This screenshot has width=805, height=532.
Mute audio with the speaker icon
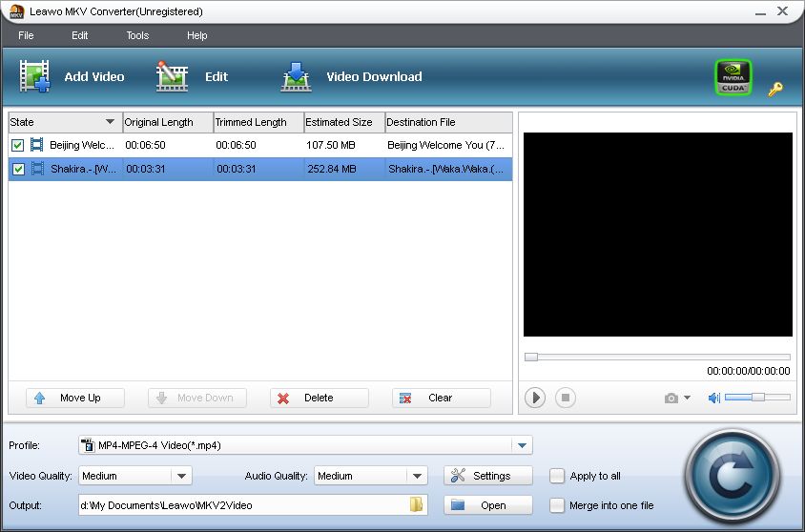point(714,398)
